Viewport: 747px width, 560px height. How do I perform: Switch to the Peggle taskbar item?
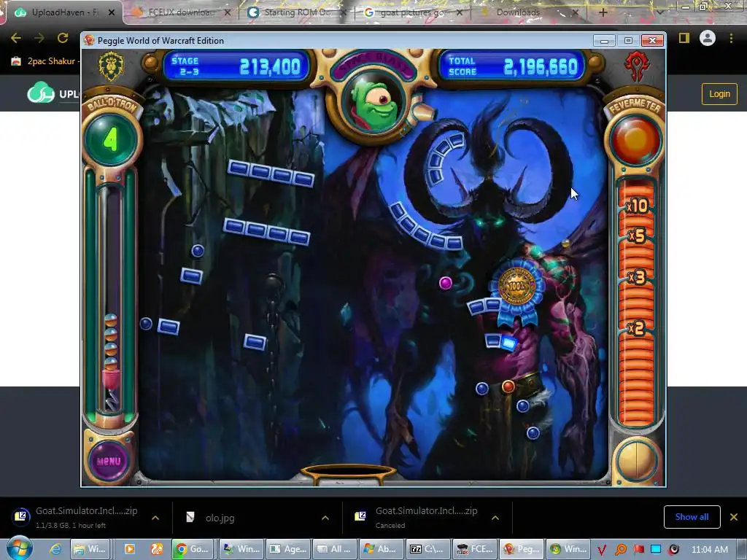pos(521,549)
